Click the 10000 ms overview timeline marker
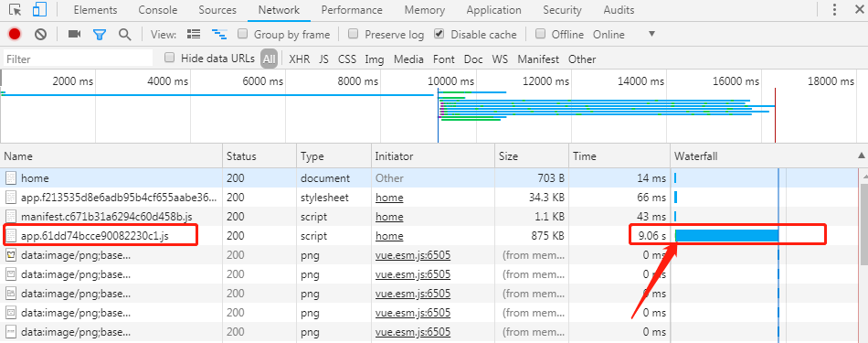Viewport: 868px width, 343px height. (450, 81)
